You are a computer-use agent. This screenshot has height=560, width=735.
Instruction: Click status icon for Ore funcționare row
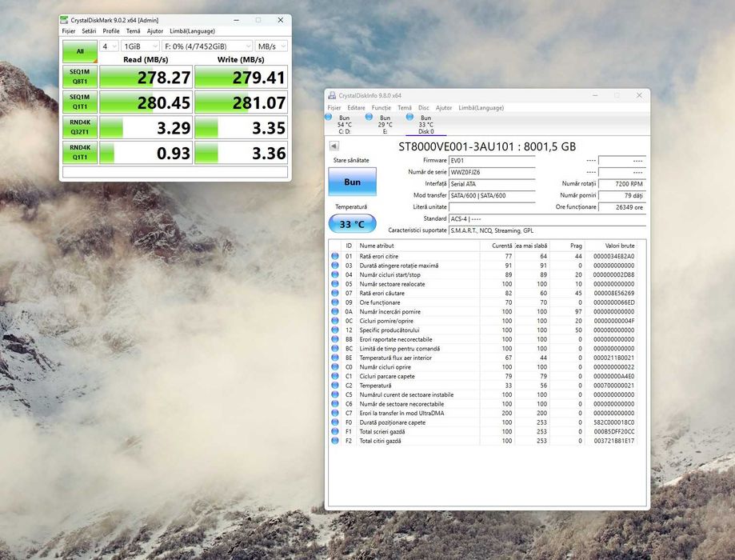click(x=334, y=302)
